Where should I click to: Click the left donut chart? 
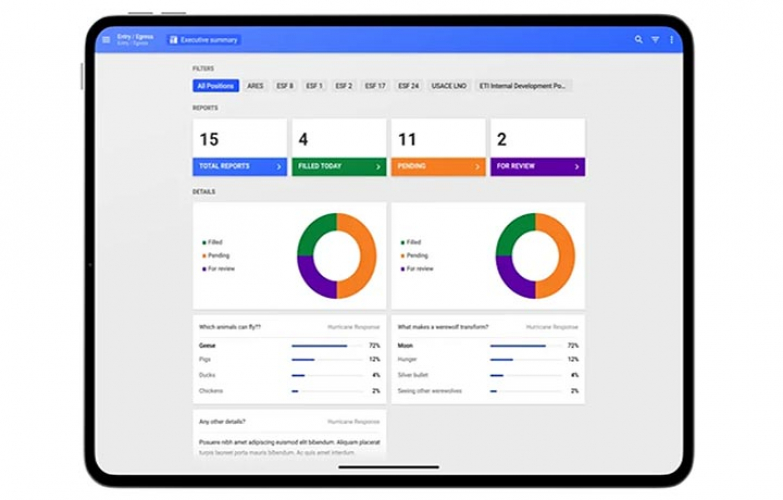(x=337, y=256)
